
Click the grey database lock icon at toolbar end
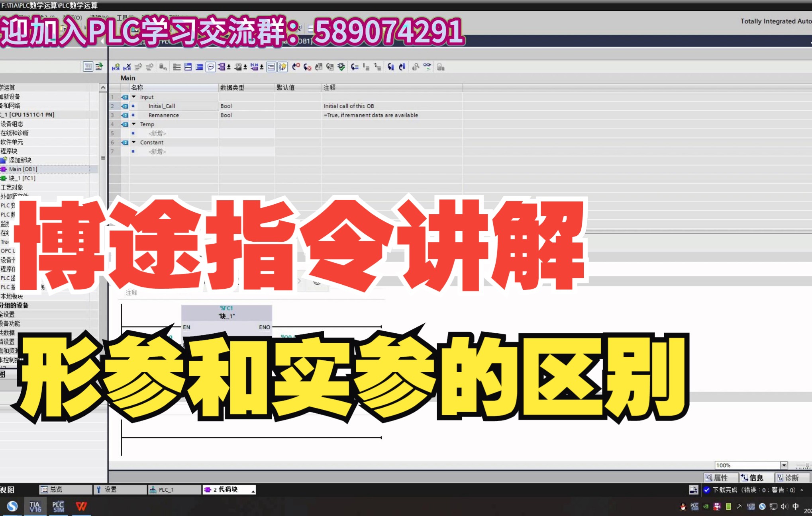pos(440,67)
